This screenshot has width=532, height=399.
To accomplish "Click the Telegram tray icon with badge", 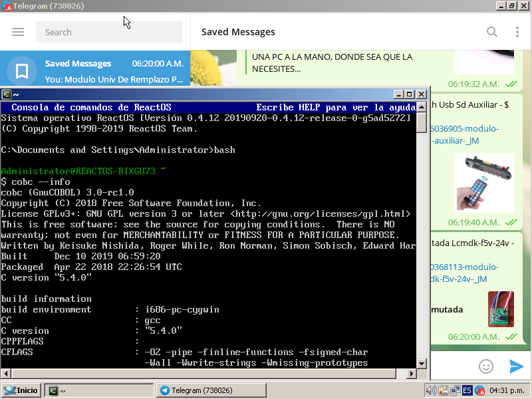I will 479,390.
